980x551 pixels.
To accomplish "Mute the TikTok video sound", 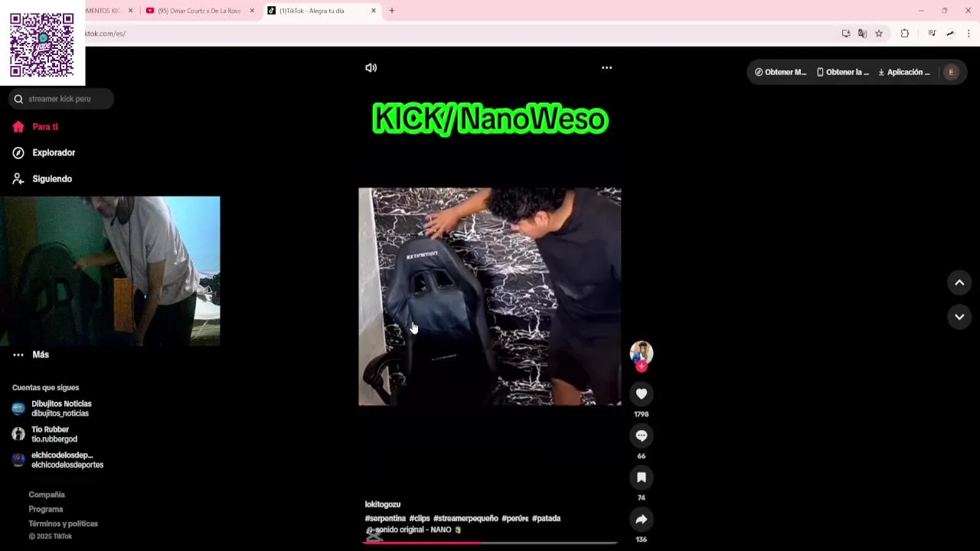I will (371, 67).
